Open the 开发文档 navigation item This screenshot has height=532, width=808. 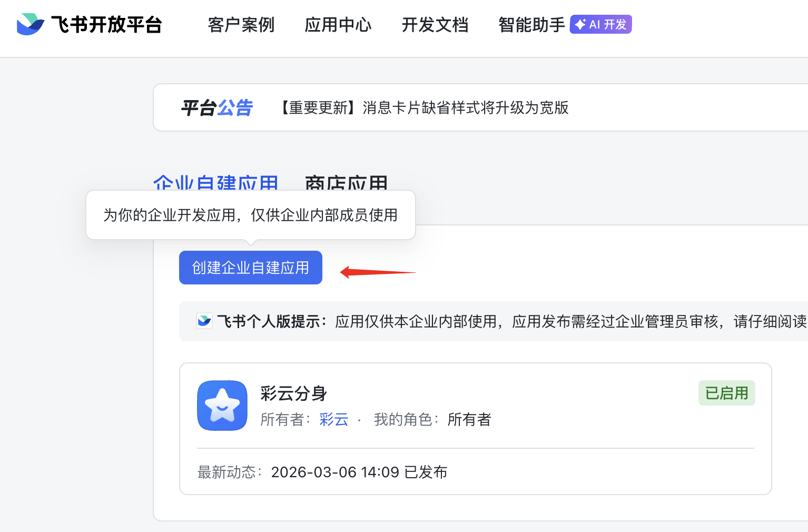click(x=435, y=25)
